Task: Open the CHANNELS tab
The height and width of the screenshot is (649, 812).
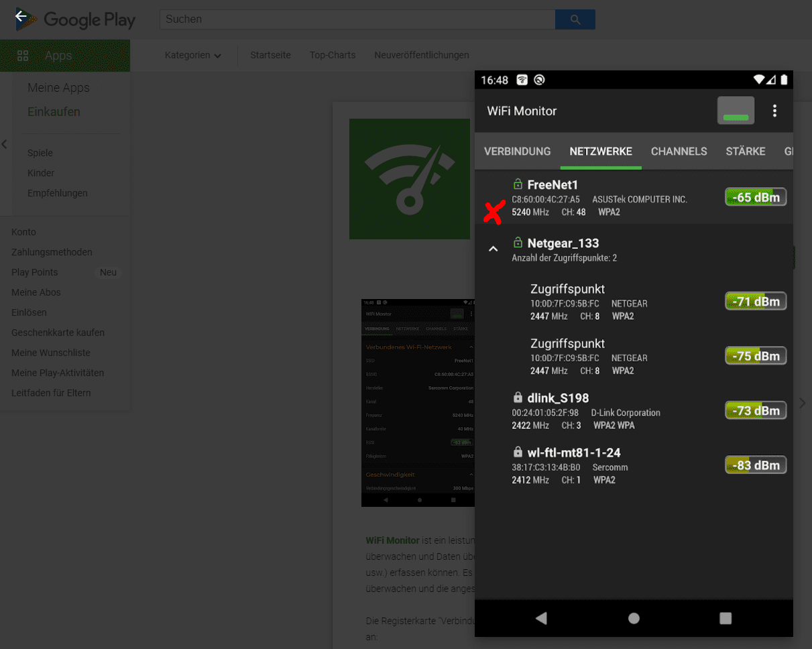Action: (679, 151)
